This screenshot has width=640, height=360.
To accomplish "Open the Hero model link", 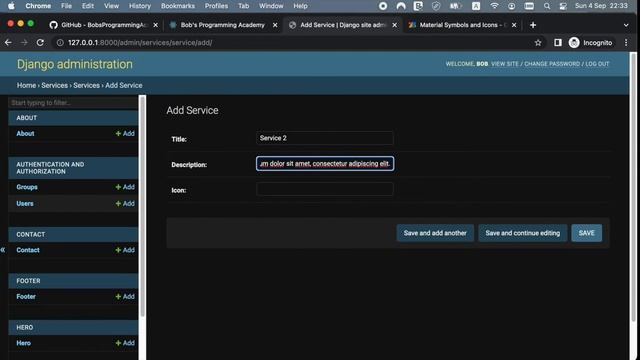I will coord(24,343).
